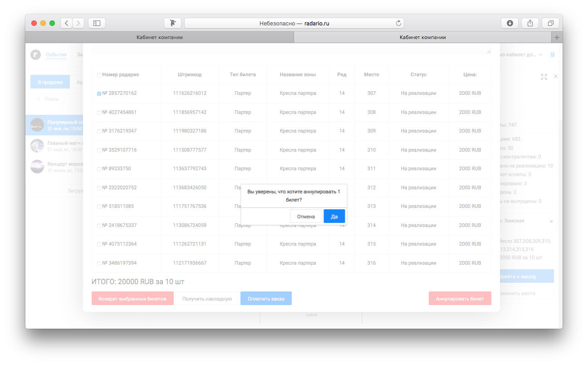Screen dimensions: 588x365
Task: Open the События navigation link
Action: coord(56,54)
